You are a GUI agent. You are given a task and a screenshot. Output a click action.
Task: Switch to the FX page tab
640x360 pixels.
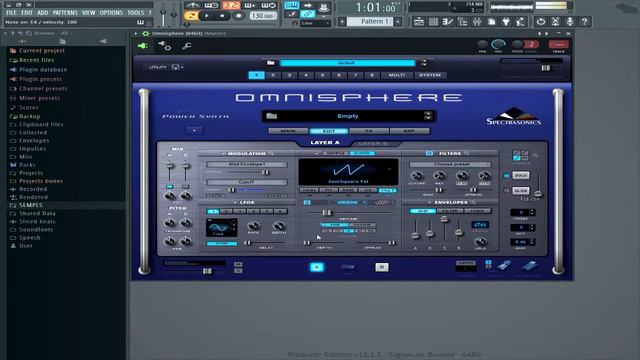click(369, 131)
